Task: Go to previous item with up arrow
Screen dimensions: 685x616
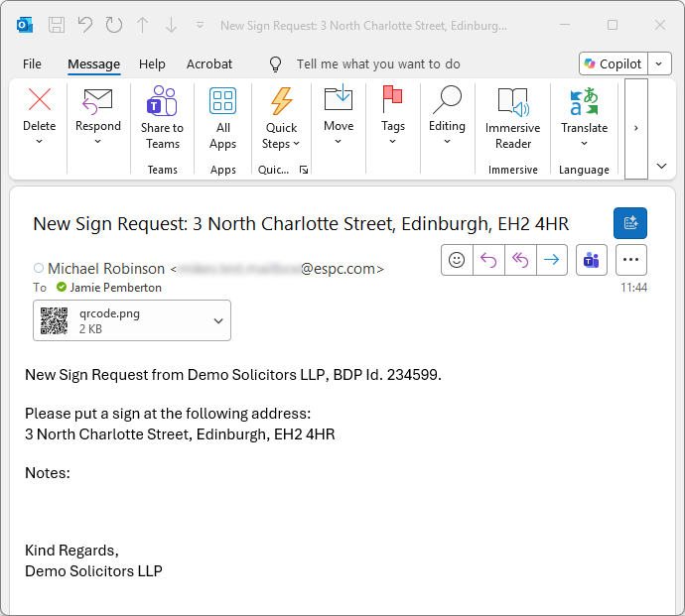Action: (x=142, y=26)
